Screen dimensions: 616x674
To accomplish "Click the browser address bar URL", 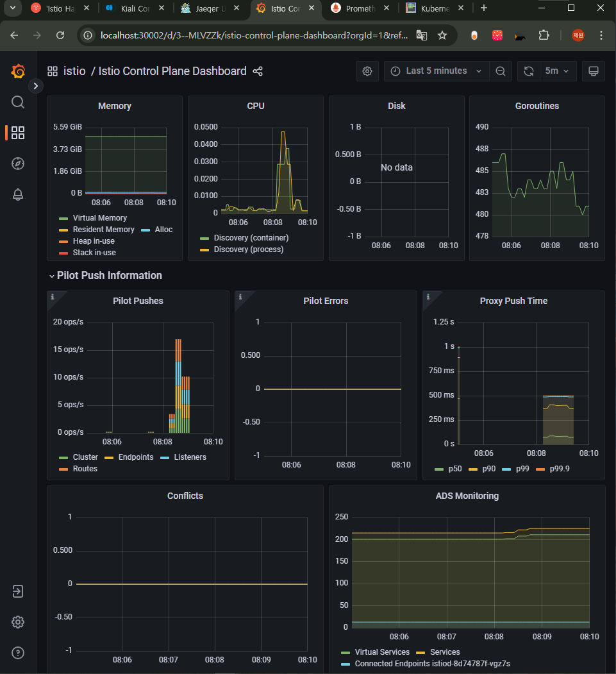I will (254, 35).
